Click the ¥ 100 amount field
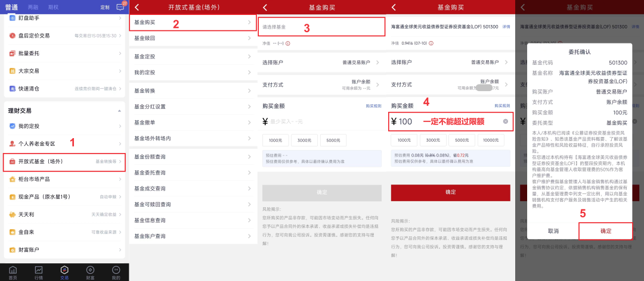 point(451,121)
